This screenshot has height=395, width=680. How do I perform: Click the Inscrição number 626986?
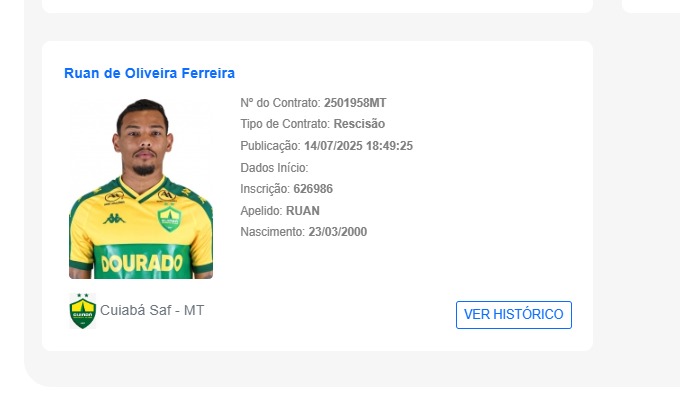[x=313, y=189]
